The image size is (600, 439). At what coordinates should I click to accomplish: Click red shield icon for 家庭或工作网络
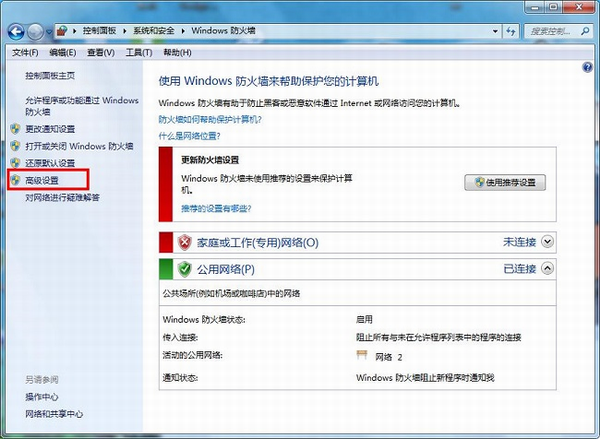coord(184,242)
